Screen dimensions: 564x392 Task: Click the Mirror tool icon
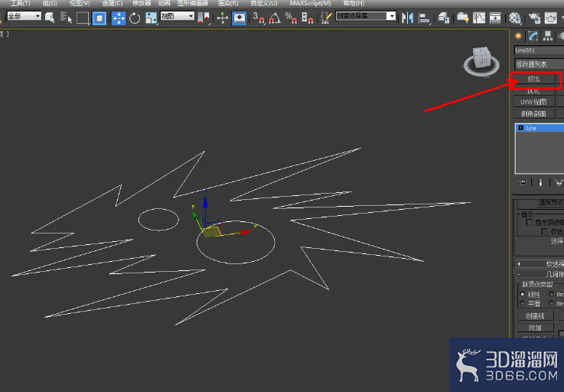(408, 18)
